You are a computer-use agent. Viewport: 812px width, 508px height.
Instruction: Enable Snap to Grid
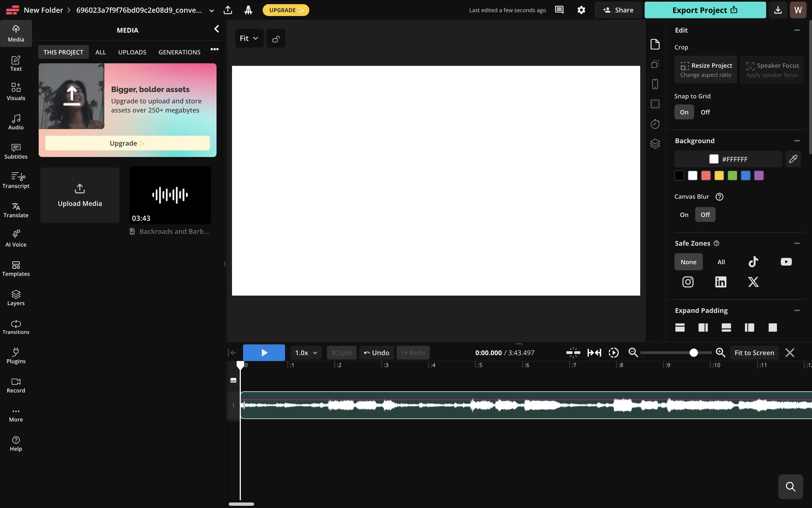click(x=684, y=112)
